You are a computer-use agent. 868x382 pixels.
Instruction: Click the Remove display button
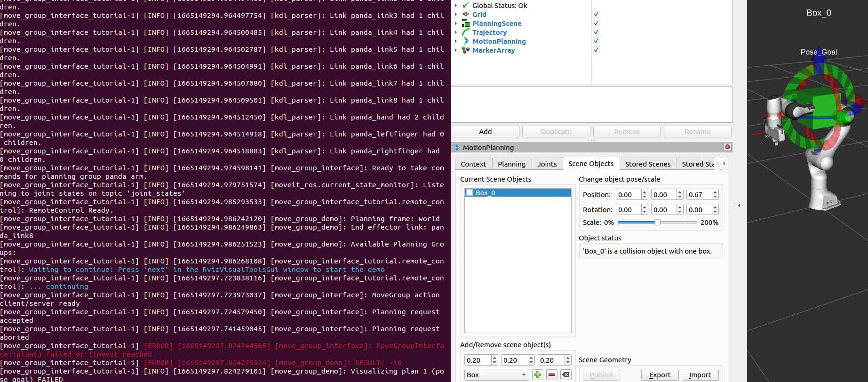pyautogui.click(x=627, y=132)
